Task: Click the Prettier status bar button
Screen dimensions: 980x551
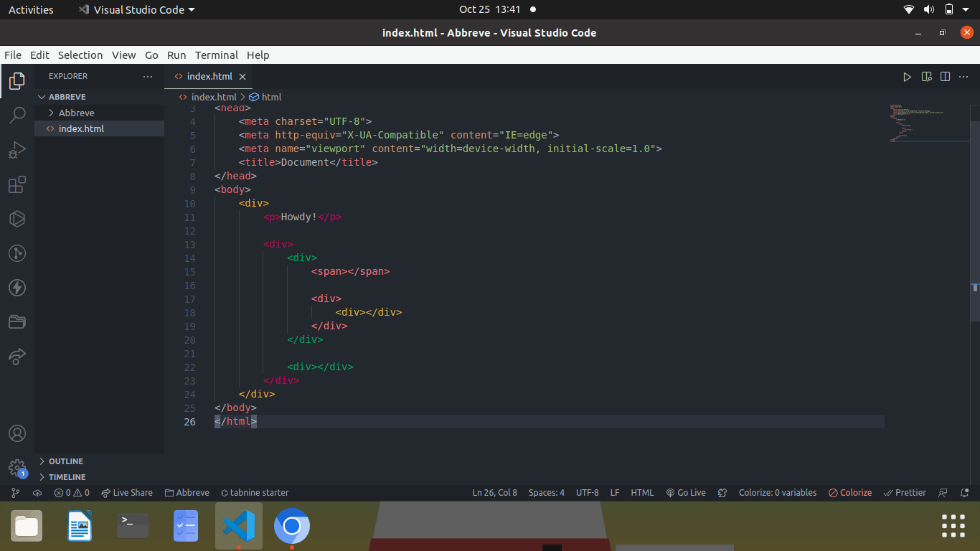Action: pyautogui.click(x=905, y=493)
